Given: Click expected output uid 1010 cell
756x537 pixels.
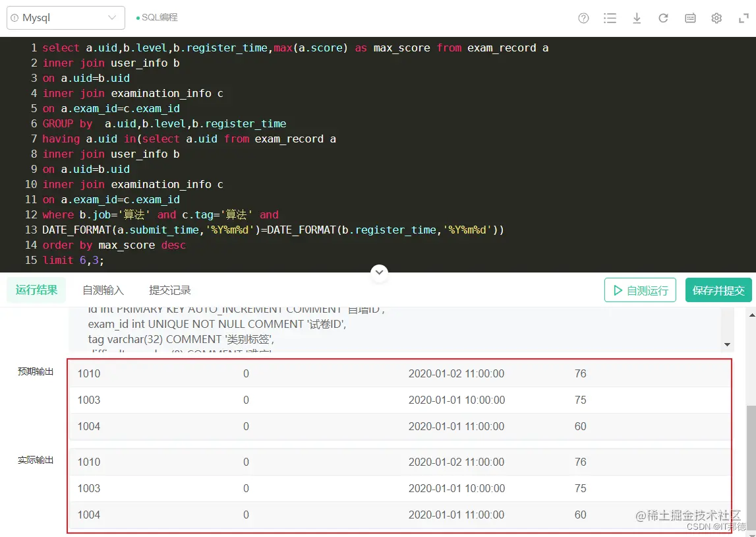Looking at the screenshot, I should (x=89, y=373).
